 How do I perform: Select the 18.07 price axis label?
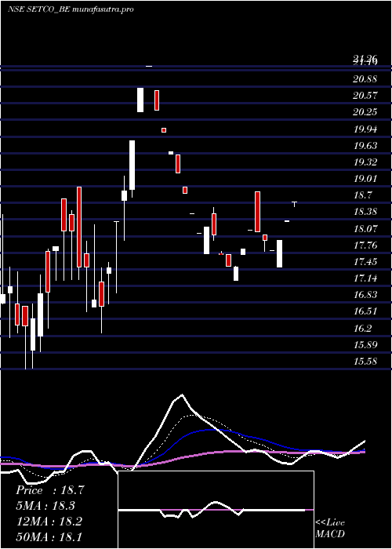click(x=365, y=229)
